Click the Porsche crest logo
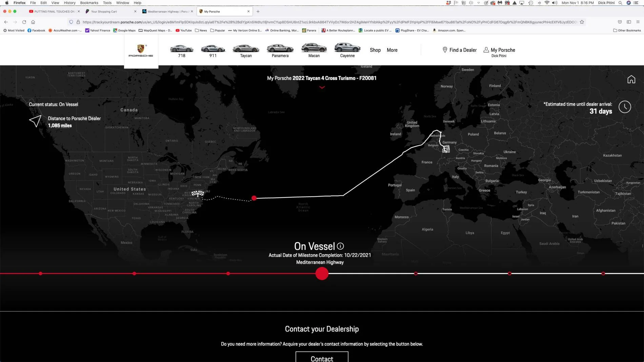 pyautogui.click(x=141, y=50)
